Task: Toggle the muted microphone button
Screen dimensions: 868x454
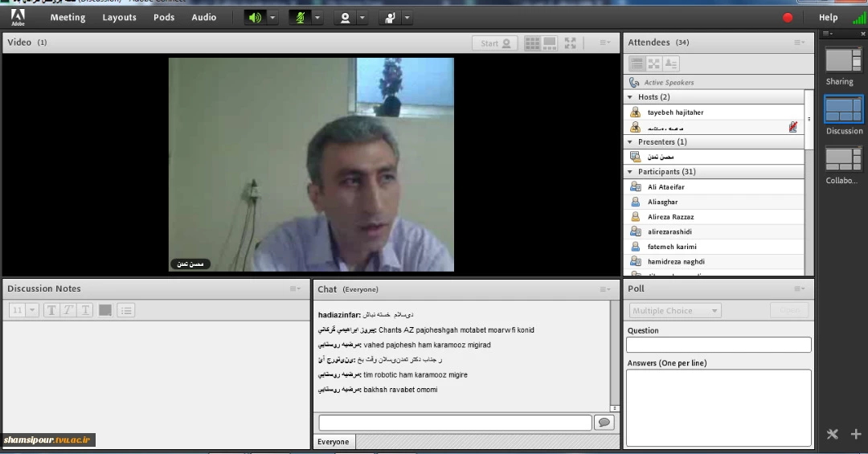Action: (300, 18)
